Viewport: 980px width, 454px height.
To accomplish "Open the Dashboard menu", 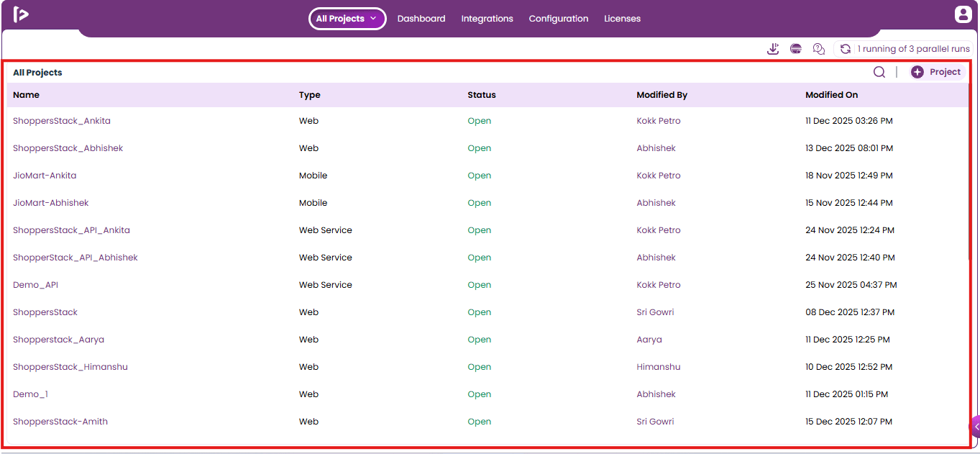I will pos(421,19).
